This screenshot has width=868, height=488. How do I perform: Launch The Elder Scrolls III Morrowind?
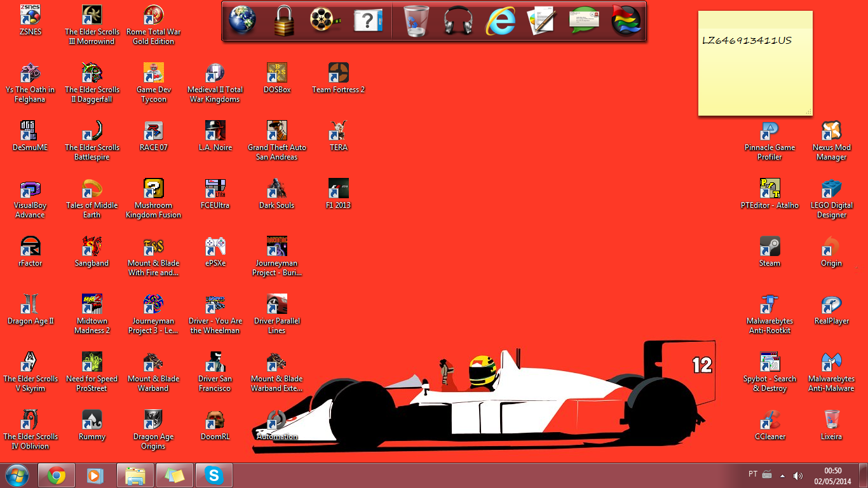[x=92, y=15]
